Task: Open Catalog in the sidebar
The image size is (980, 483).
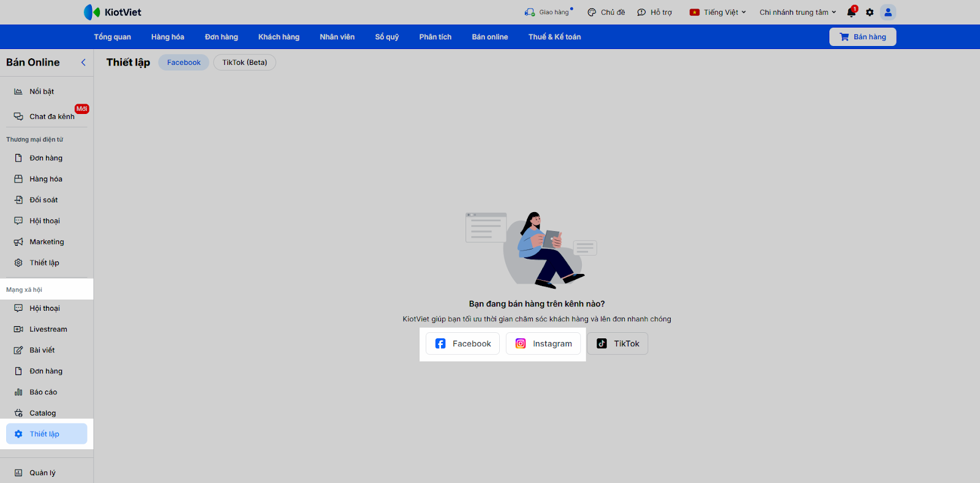Action: coord(47,413)
